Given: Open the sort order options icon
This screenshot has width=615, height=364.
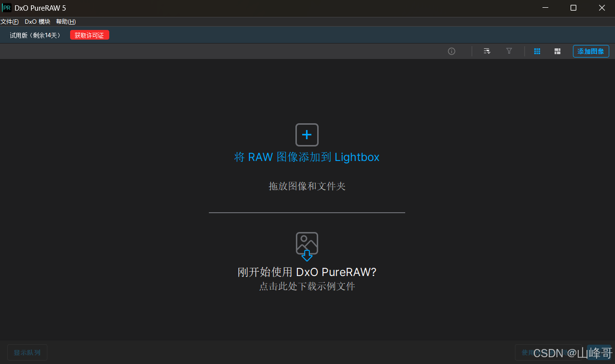Looking at the screenshot, I should click(x=487, y=51).
